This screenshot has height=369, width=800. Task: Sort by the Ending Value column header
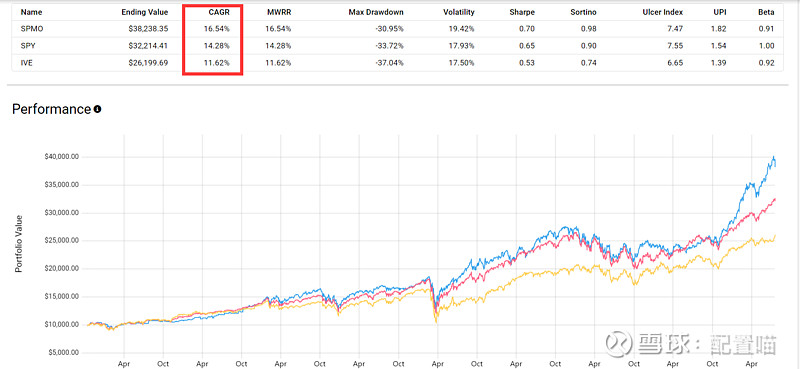pos(145,12)
